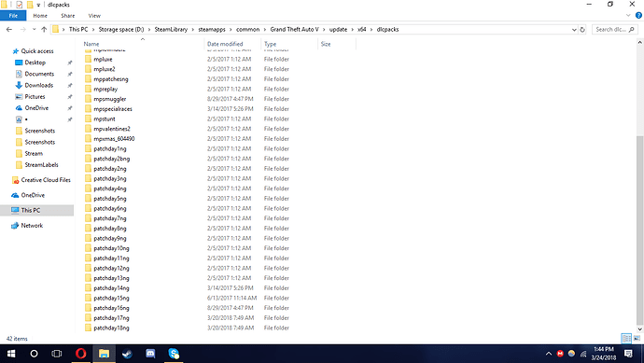Select 'x64' breadcrumb segment

click(x=361, y=30)
